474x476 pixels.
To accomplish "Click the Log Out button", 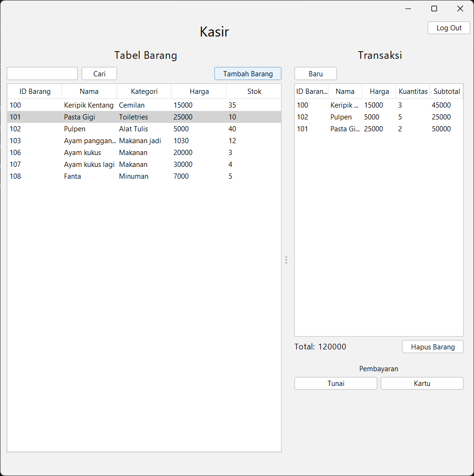I will tap(448, 28).
